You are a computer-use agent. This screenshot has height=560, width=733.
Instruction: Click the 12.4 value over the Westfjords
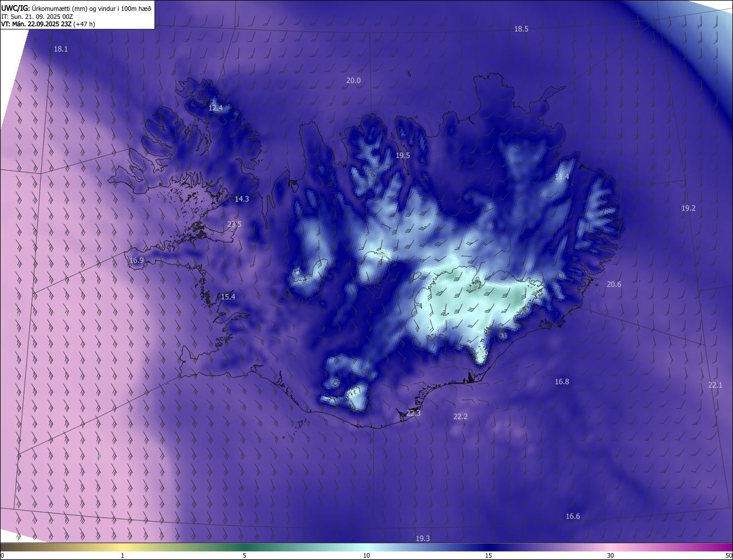[215, 108]
